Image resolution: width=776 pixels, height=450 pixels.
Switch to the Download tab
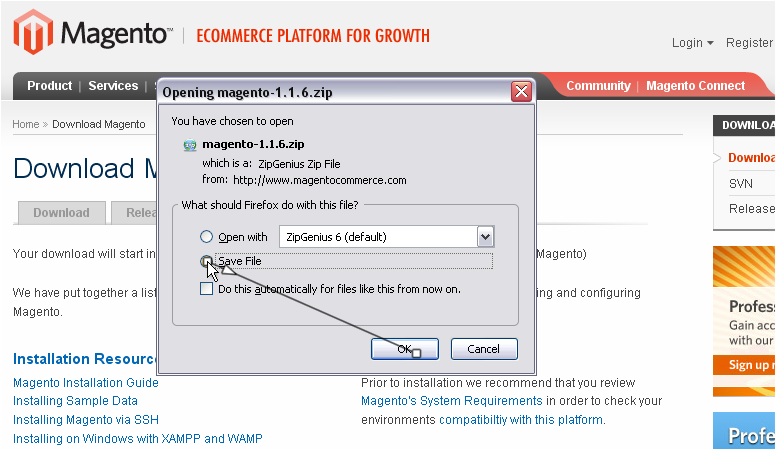[61, 213]
